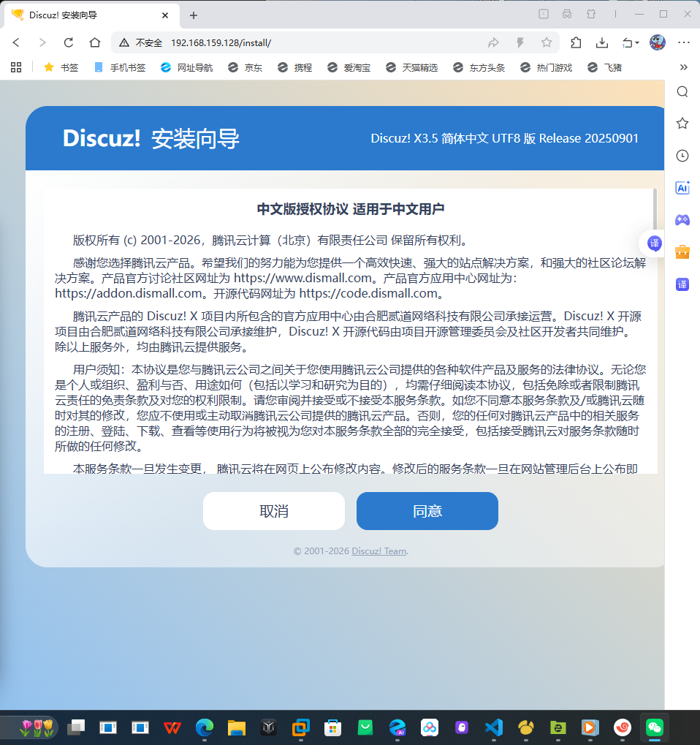Viewport: 700px width, 745px height.
Task: Click the lightning bolt icon in address bar
Action: pos(520,42)
